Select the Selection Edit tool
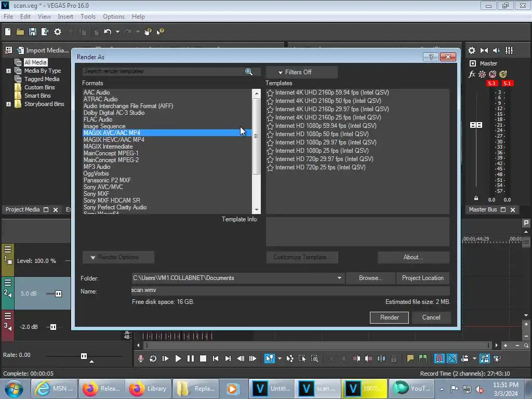Viewport: 532px width, 399px height. point(302,358)
